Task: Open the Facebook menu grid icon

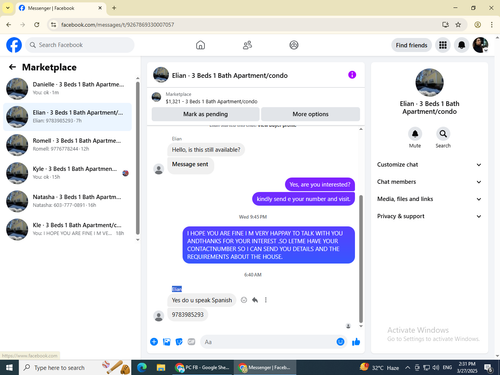Action: click(443, 45)
